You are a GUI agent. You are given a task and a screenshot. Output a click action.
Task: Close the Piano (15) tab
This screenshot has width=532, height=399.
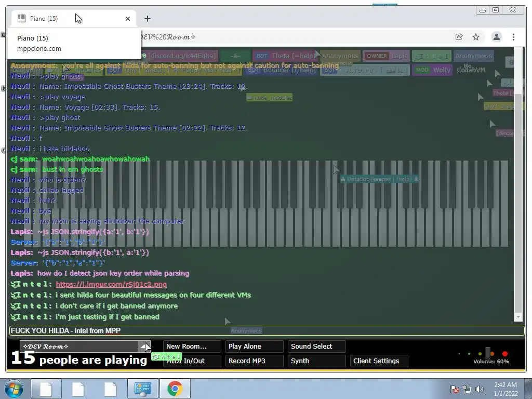pyautogui.click(x=128, y=19)
